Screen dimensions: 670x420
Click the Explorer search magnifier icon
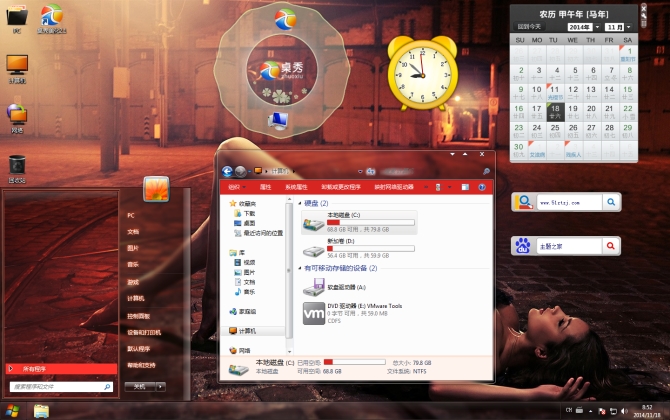[486, 171]
